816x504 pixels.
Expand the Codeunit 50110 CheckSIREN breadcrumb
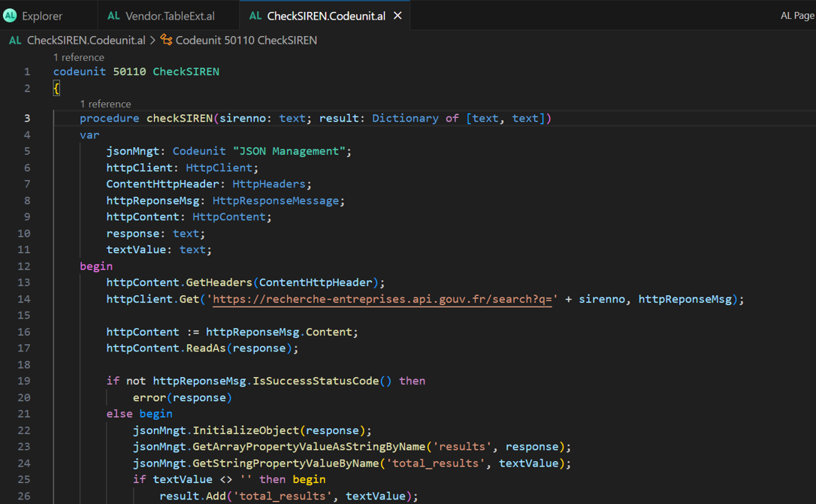pos(246,41)
